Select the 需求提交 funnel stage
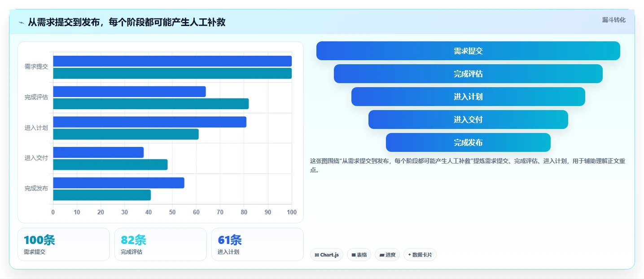 [468, 51]
